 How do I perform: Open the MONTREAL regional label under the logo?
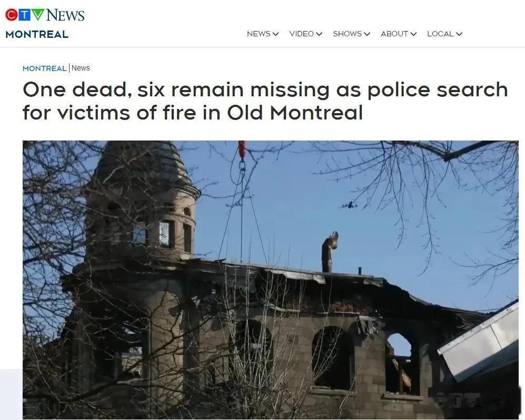click(37, 34)
